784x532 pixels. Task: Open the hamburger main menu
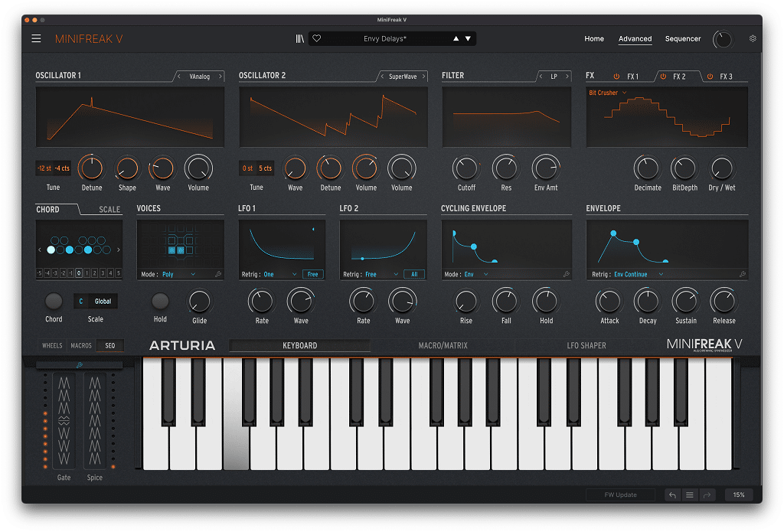pyautogui.click(x=36, y=38)
